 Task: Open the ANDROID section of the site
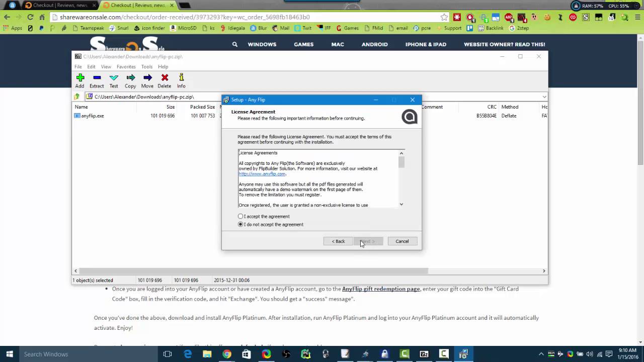[375, 44]
